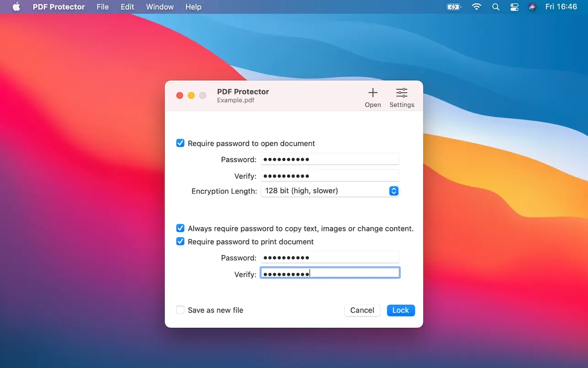Open Control Center icon in menu bar
The image size is (588, 368).
[x=514, y=7]
